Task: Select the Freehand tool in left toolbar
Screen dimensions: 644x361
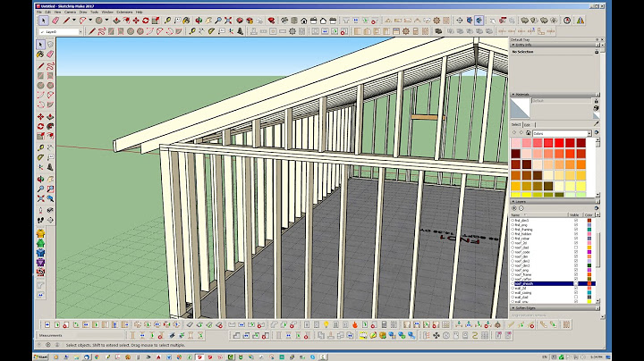Action: [50, 65]
